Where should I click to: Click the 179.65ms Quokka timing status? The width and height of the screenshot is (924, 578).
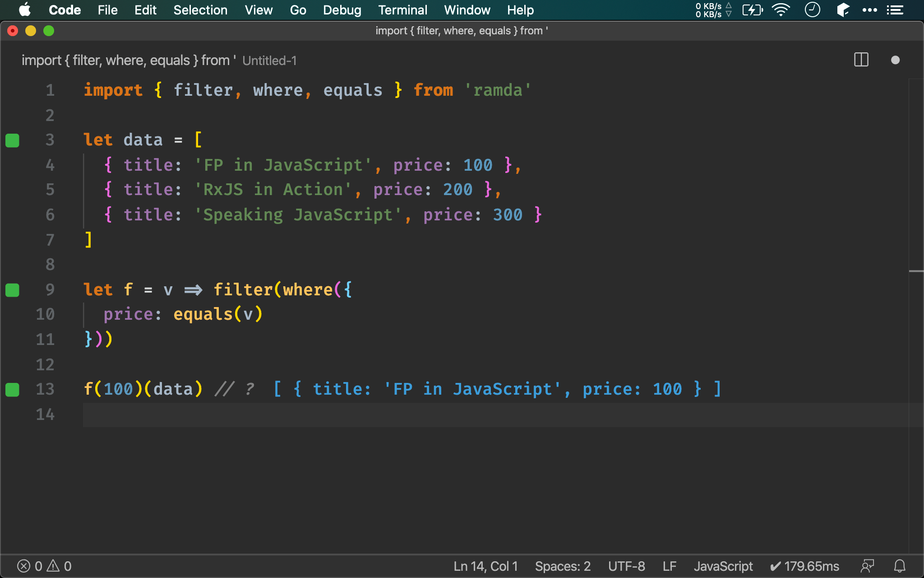804,566
